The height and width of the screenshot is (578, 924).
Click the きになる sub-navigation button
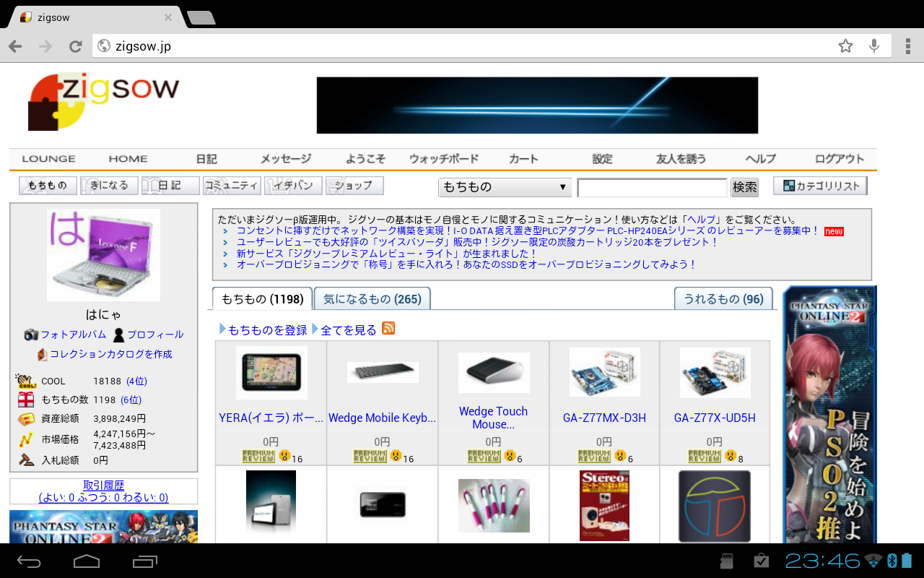(109, 186)
